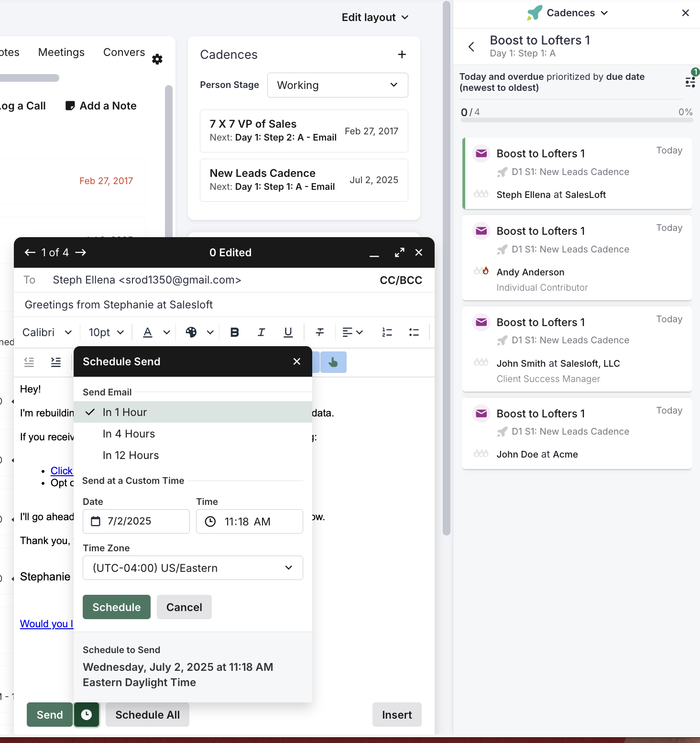The image size is (700, 743).
Task: Open the Calibri font family dropdown
Action: click(x=47, y=332)
